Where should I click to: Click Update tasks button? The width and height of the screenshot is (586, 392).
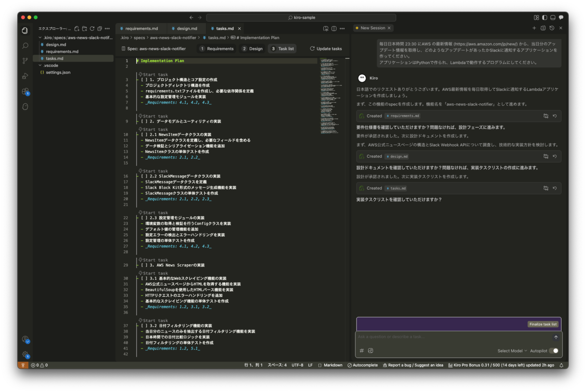tap(326, 49)
